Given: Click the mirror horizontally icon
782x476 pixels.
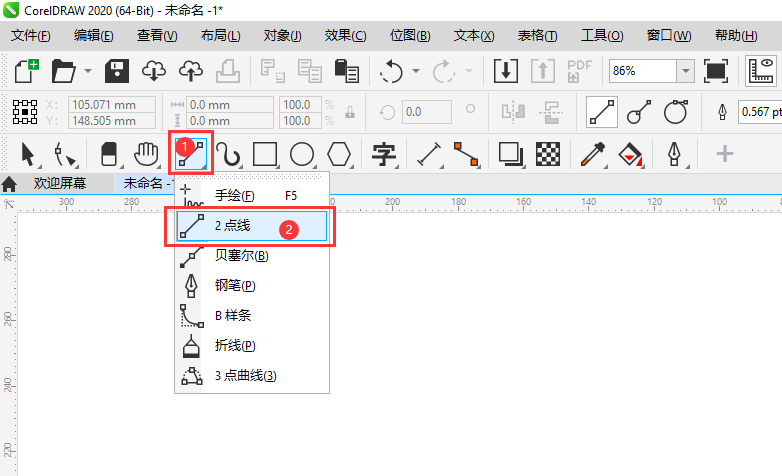Looking at the screenshot, I should click(513, 112).
